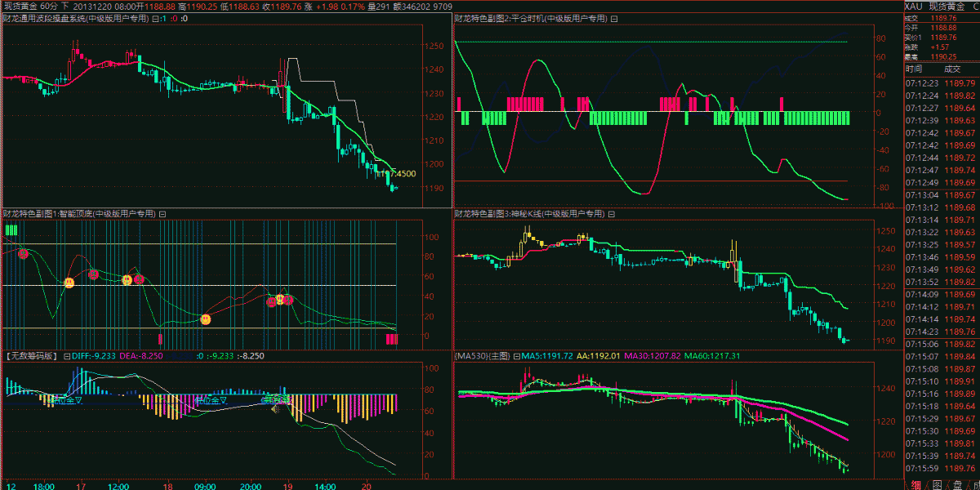The width and height of the screenshot is (980, 490).
Task: Click the 现货黄金 name in quote panel
Action: pyautogui.click(x=947, y=6)
